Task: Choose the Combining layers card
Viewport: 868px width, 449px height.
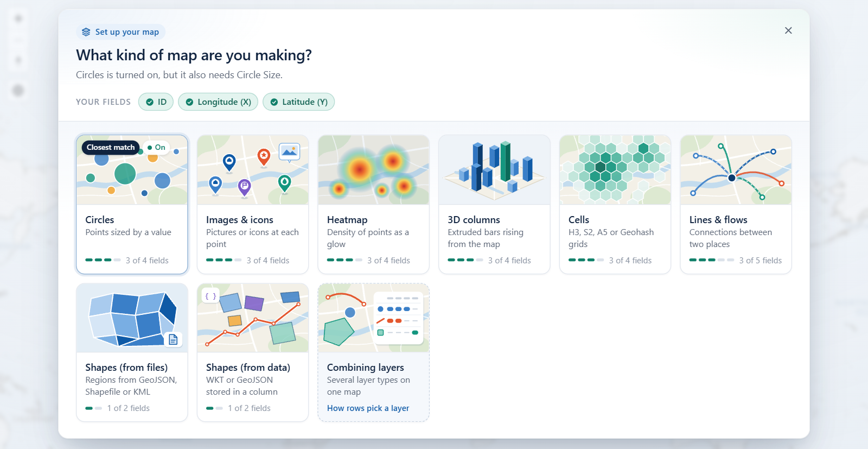Action: click(x=373, y=352)
